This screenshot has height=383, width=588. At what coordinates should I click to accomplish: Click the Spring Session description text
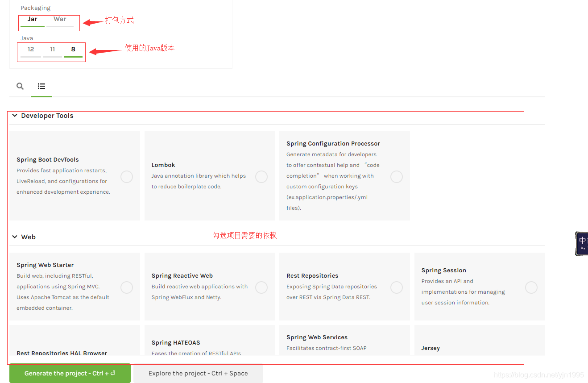[x=463, y=292]
